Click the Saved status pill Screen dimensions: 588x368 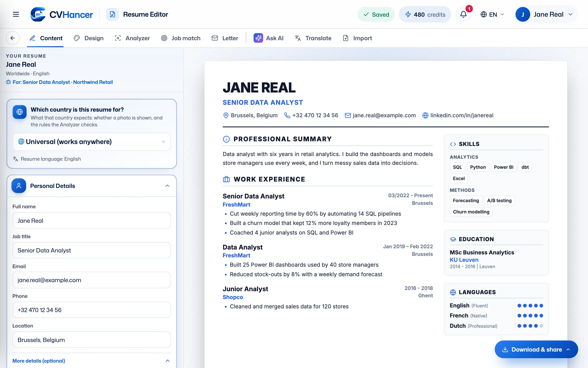(x=376, y=14)
